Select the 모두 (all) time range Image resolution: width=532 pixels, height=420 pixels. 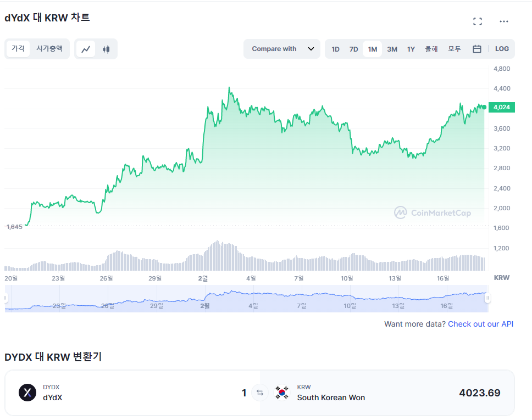click(455, 49)
